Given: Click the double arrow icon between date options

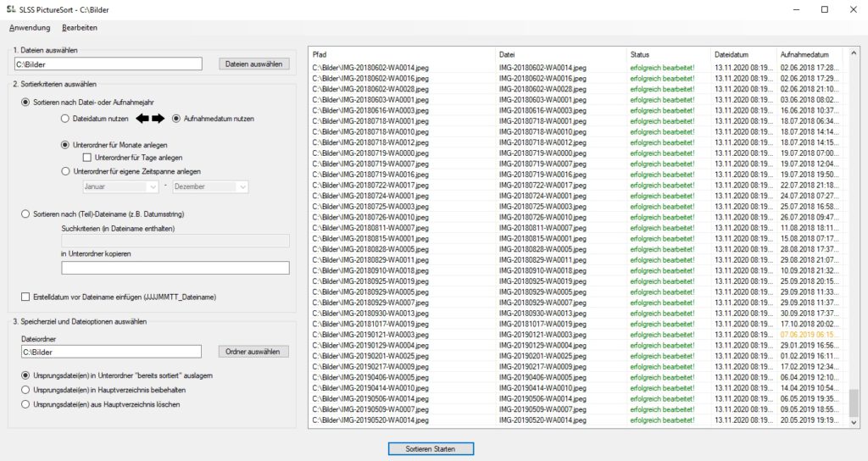Looking at the screenshot, I should pos(151,119).
